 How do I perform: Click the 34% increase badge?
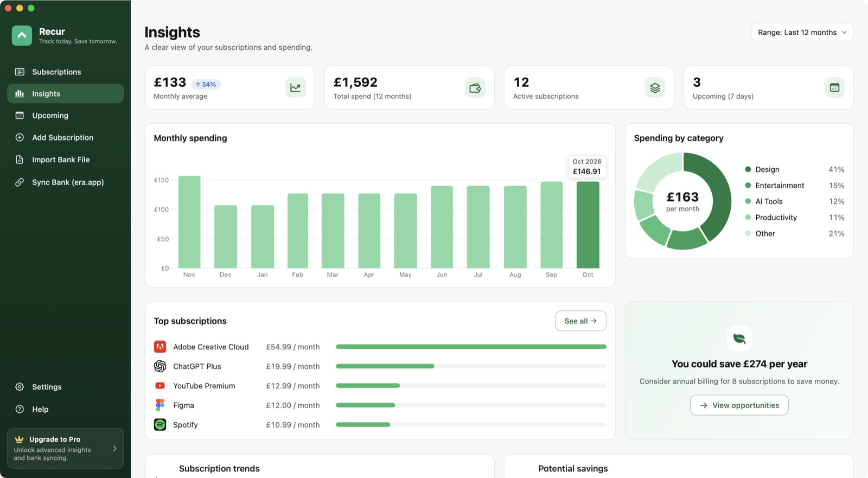[206, 84]
